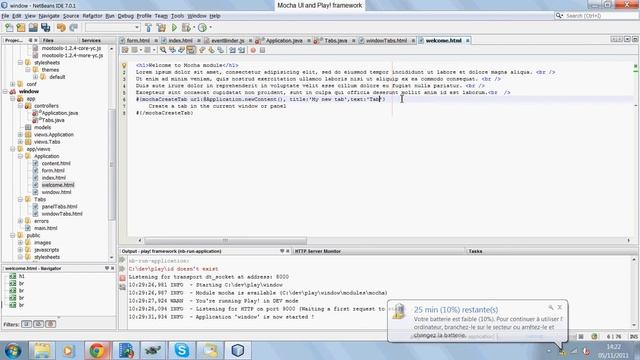Click the Windows Start orb

[13, 351]
